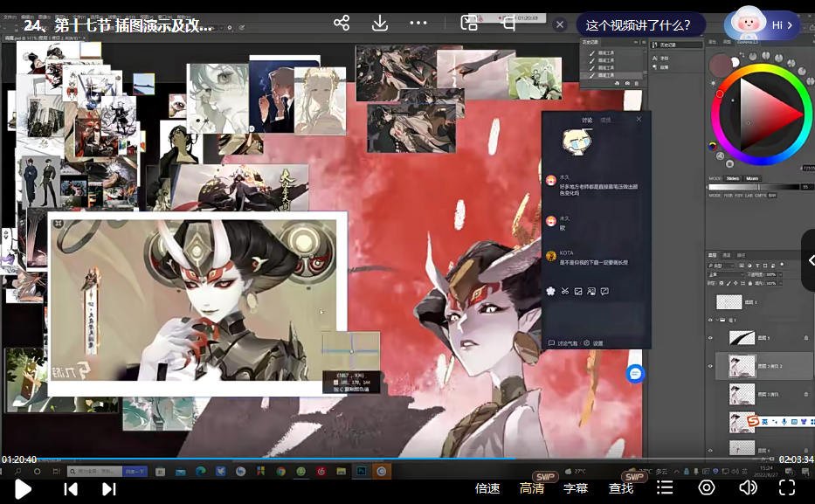The height and width of the screenshot is (504, 815).
Task: Collapse the 组1 group with its triangle
Action: tap(717, 320)
